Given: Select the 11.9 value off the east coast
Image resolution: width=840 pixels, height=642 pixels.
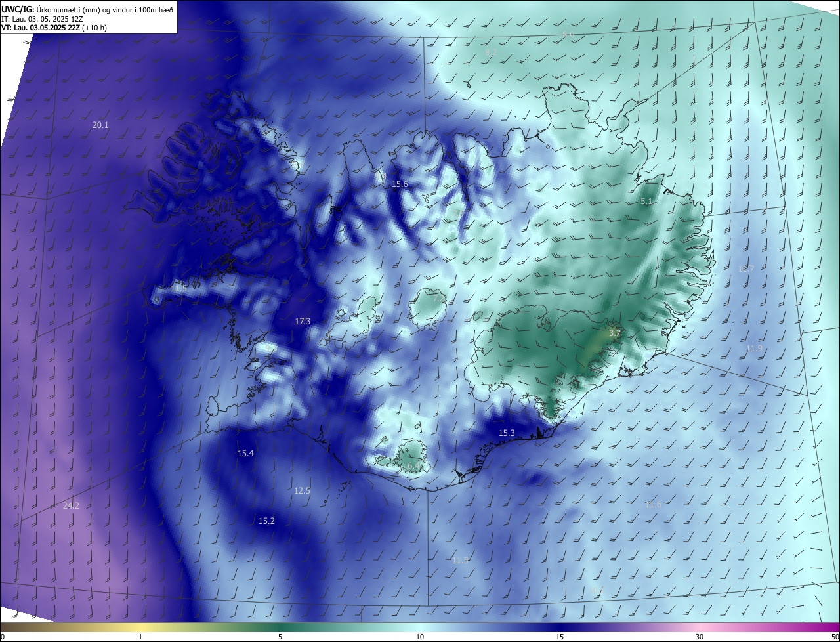Looking at the screenshot, I should tap(754, 348).
